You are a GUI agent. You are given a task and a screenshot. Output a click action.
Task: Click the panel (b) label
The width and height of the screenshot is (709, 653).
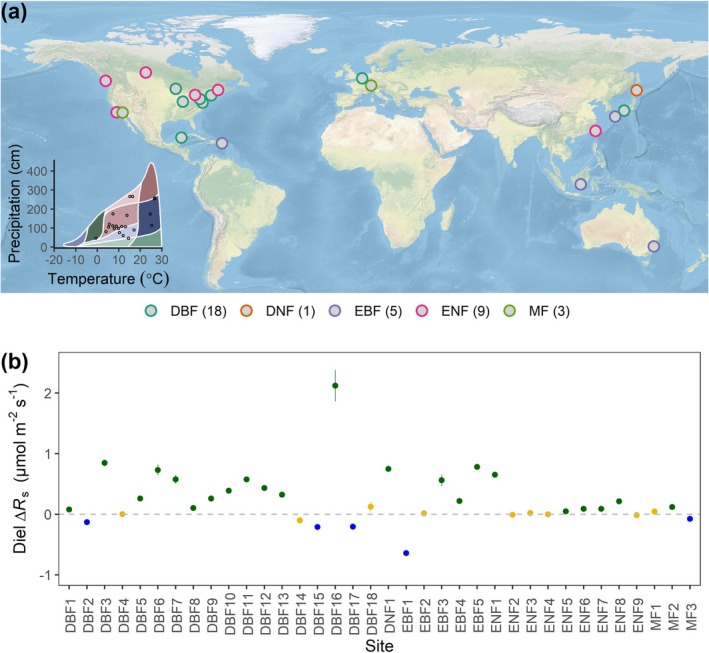click(x=14, y=363)
